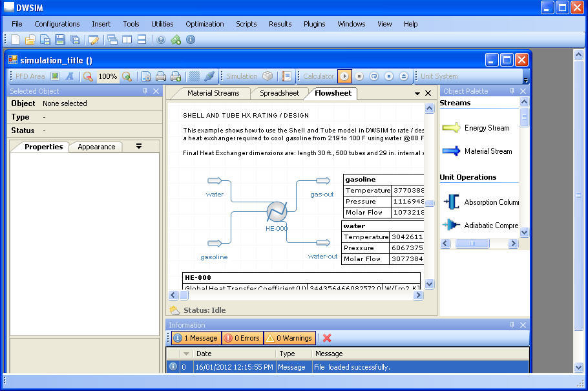Select Adiabatic Compressor unit operation
The image size is (588, 391).
pos(481,225)
